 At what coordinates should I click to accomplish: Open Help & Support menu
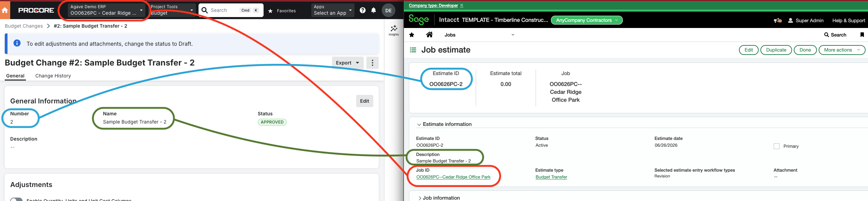(x=849, y=20)
